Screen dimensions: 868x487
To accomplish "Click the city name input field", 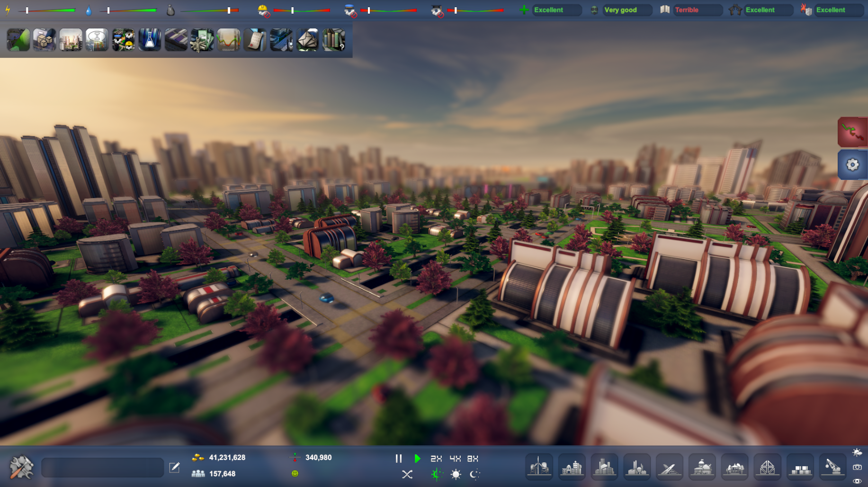I will 103,468.
